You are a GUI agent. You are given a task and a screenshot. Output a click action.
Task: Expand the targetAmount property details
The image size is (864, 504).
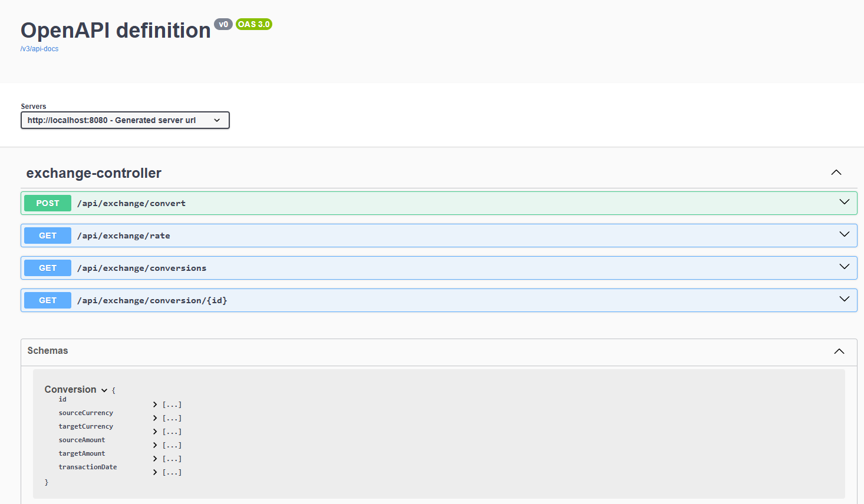click(156, 459)
